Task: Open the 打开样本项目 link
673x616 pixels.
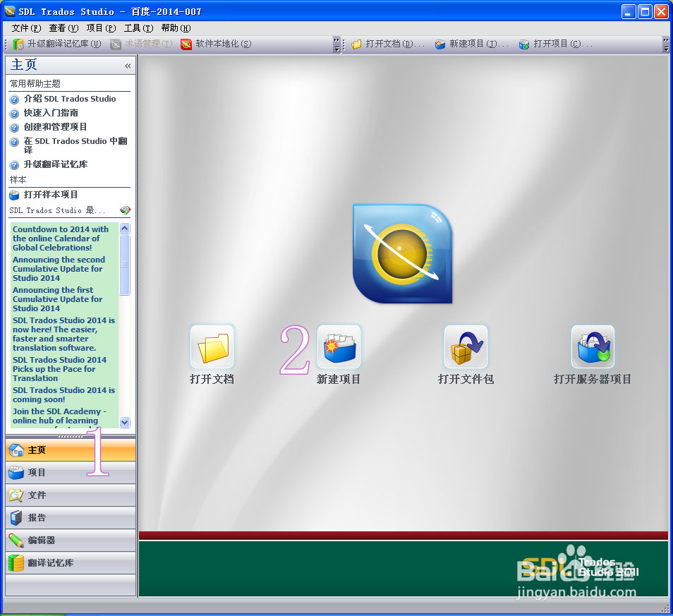Action: click(51, 195)
